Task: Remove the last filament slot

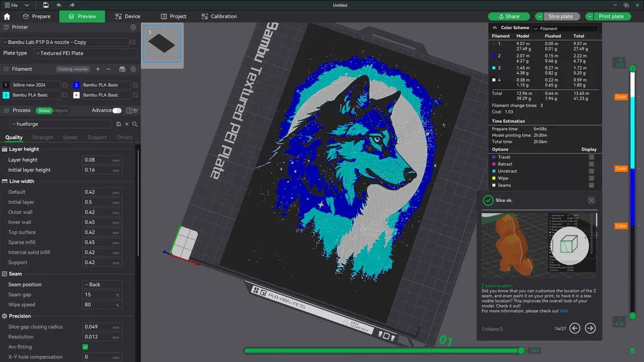Action: [x=108, y=70]
